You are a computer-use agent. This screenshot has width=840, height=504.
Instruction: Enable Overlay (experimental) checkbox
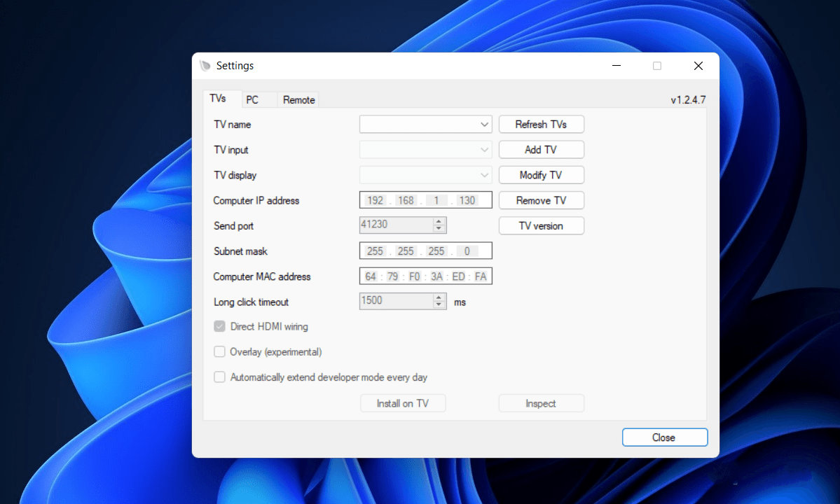[x=219, y=352]
